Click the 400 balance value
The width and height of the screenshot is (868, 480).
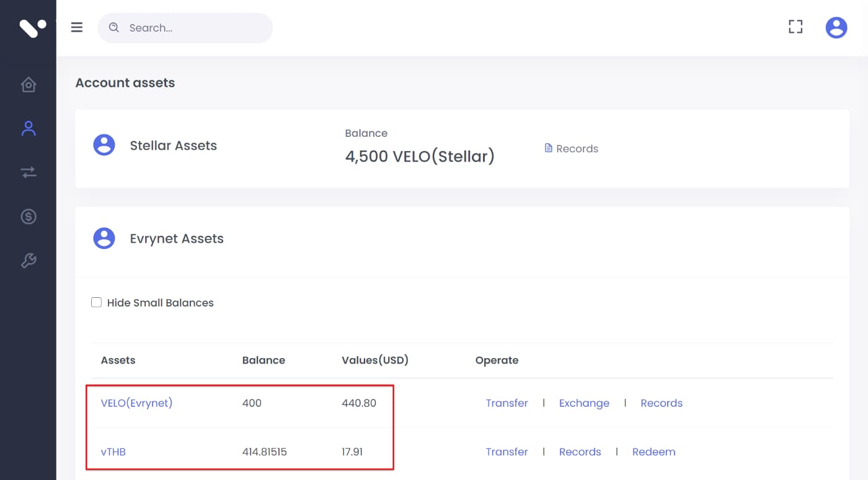pyautogui.click(x=252, y=403)
